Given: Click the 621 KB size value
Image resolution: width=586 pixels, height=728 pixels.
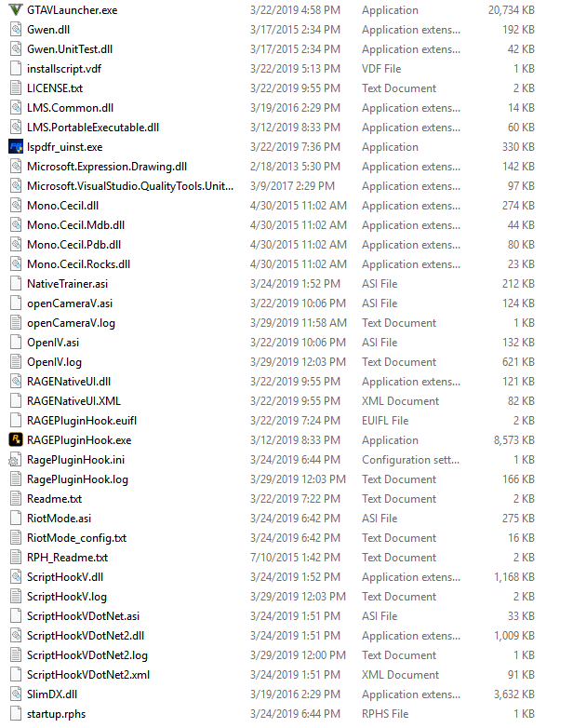Looking at the screenshot, I should click(x=518, y=362).
